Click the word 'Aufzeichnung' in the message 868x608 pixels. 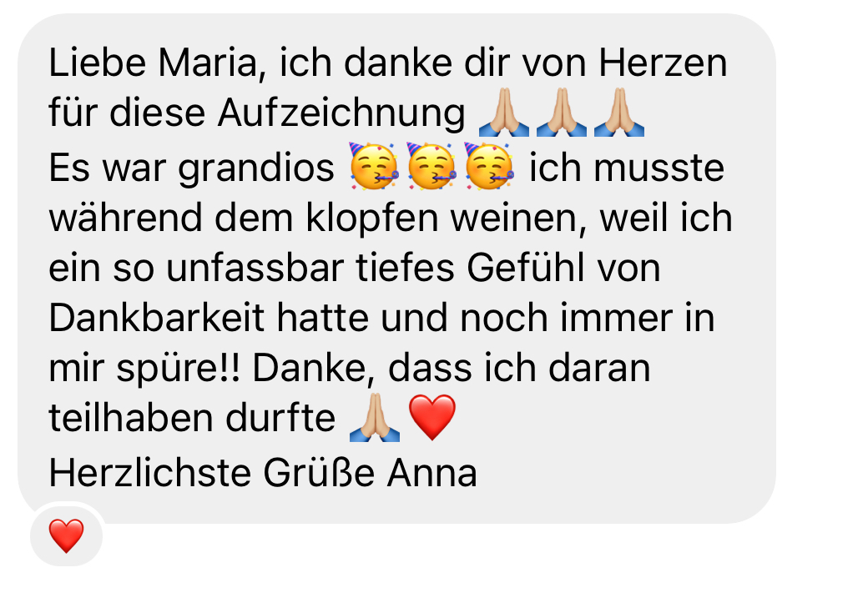coord(341,113)
